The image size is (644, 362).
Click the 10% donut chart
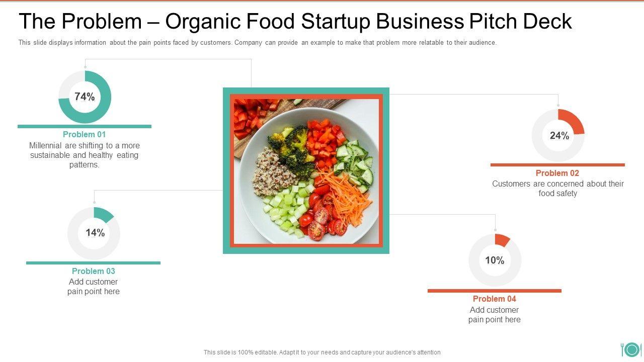point(495,260)
